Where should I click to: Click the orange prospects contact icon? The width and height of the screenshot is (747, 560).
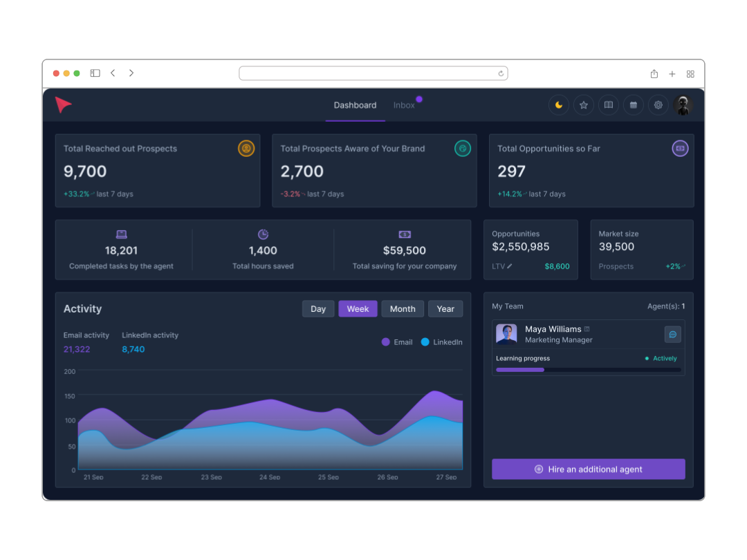[x=246, y=148]
